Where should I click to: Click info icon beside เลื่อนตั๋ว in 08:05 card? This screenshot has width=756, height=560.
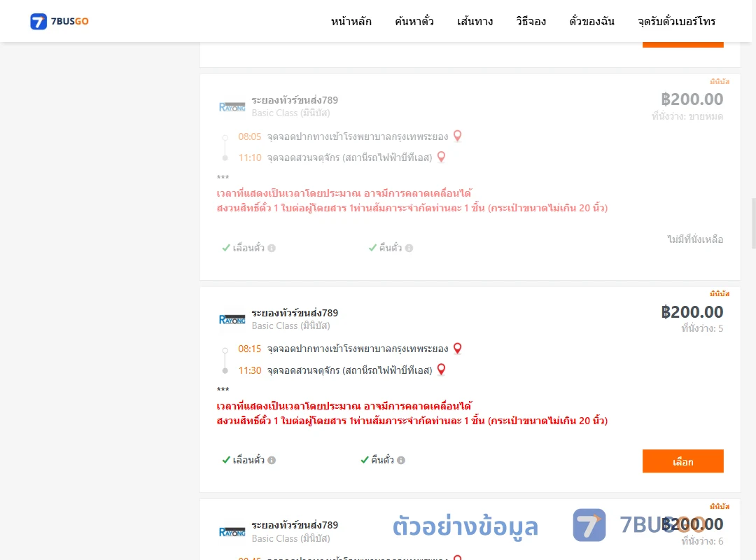272,248
